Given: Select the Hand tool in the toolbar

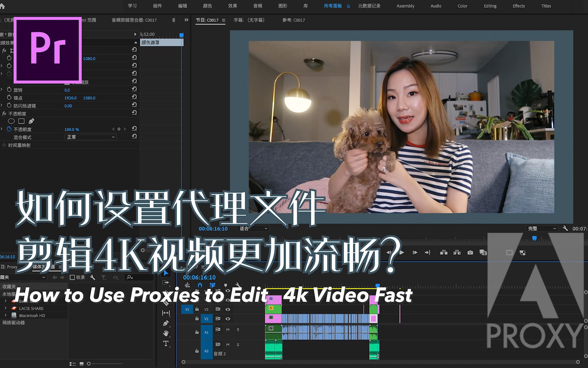Looking at the screenshot, I should click(x=166, y=333).
